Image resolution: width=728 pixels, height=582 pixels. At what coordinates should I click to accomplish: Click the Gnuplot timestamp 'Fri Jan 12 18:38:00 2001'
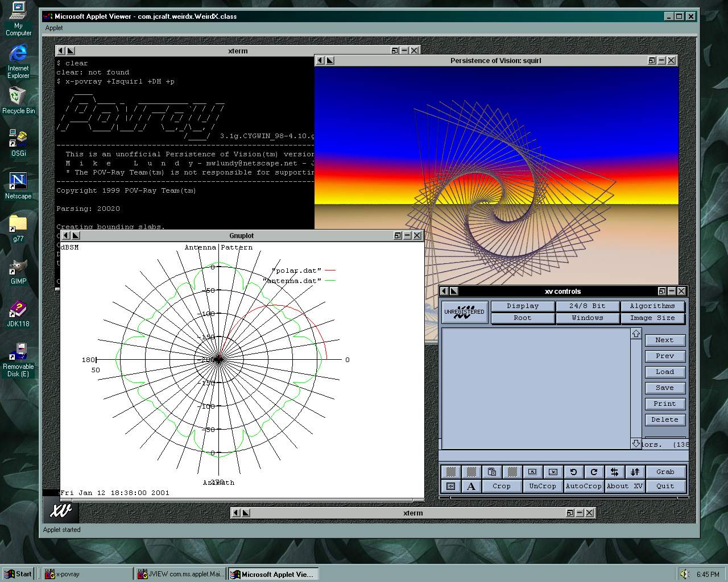pyautogui.click(x=115, y=493)
